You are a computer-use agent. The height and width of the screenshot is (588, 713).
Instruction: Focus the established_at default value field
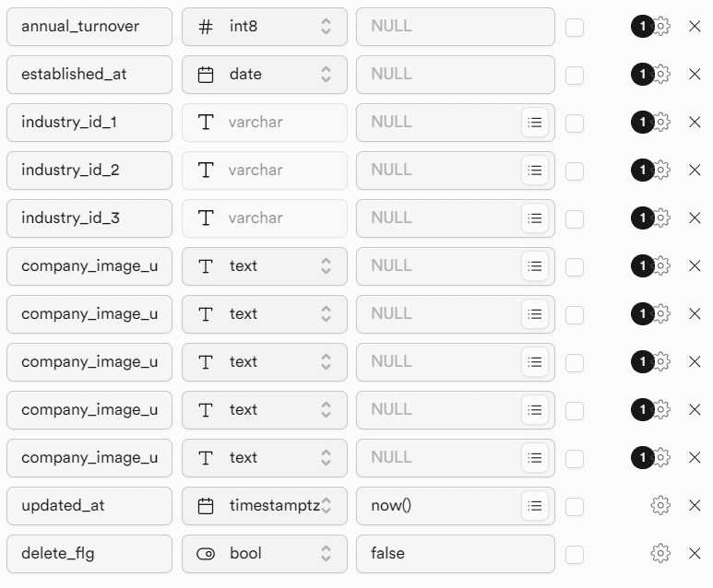point(455,74)
